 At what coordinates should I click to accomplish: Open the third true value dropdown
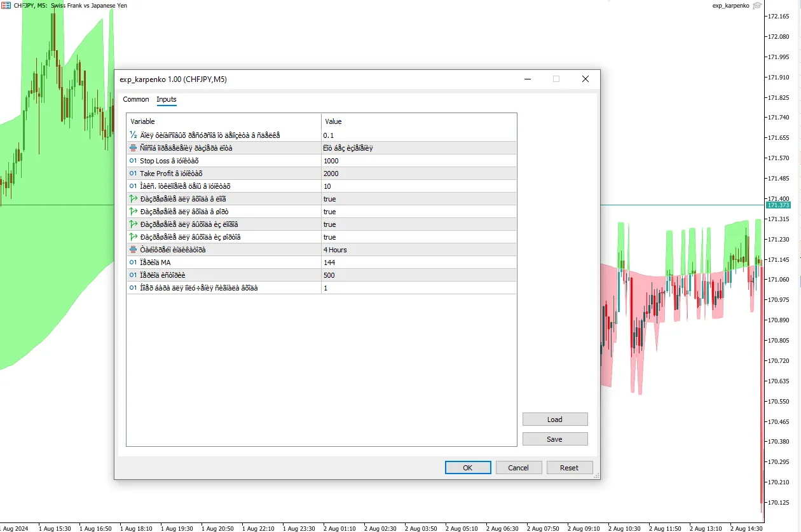pyautogui.click(x=329, y=224)
